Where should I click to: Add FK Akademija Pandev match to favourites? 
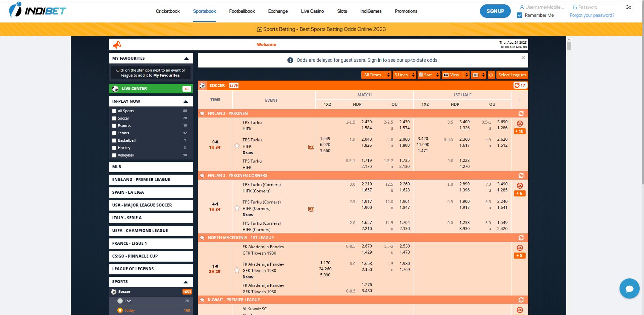point(237,270)
